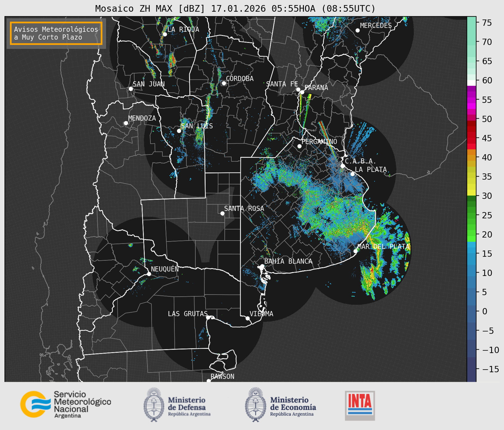This screenshot has width=504, height=430.
Task: Click the BAHÍA BLANCA label text
Action: 288,261
